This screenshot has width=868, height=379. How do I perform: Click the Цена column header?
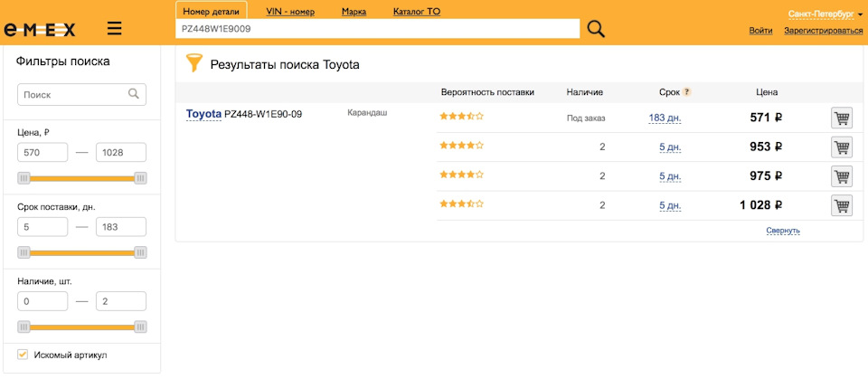pyautogui.click(x=768, y=92)
